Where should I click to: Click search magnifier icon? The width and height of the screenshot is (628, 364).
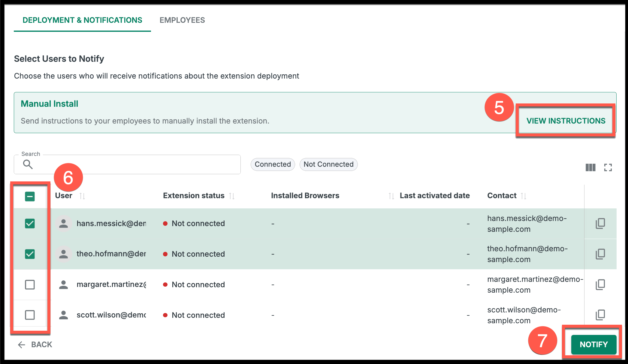coord(28,164)
